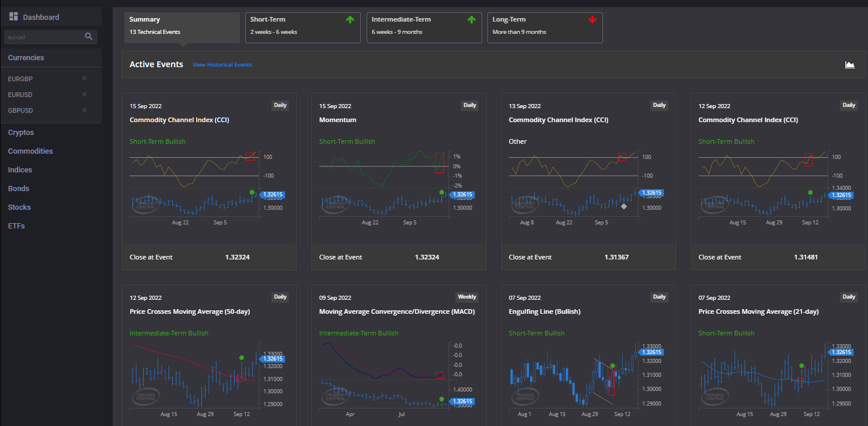Click the green arrow on Intermediate-Term card
The width and height of the screenshot is (868, 426).
pyautogui.click(x=471, y=19)
